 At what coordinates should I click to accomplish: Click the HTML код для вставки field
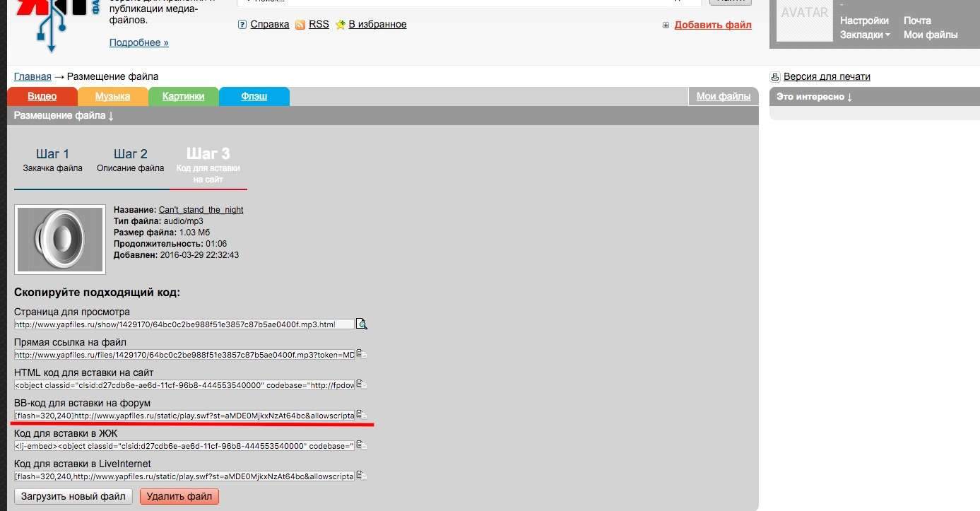pos(184,384)
